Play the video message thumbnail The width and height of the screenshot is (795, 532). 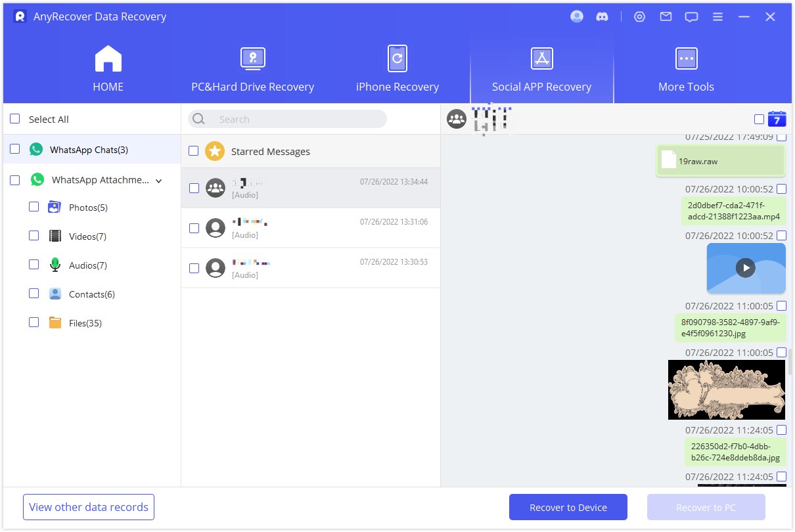tap(745, 268)
